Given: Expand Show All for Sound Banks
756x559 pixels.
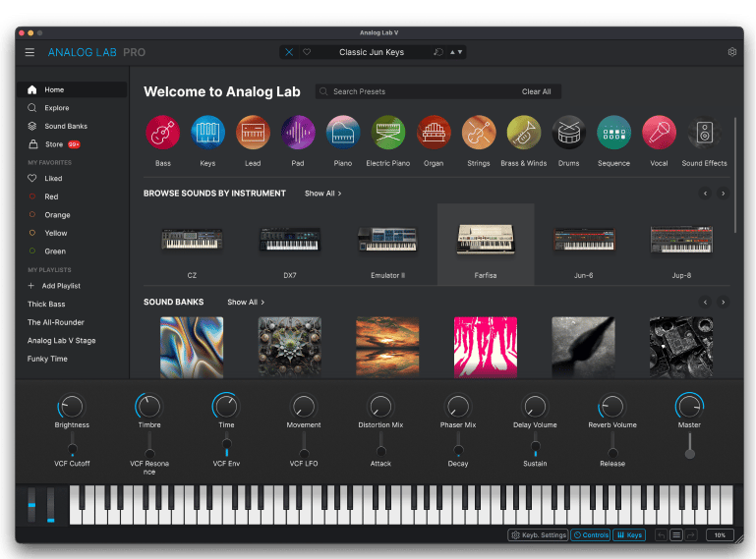Looking at the screenshot, I should coord(245,303).
